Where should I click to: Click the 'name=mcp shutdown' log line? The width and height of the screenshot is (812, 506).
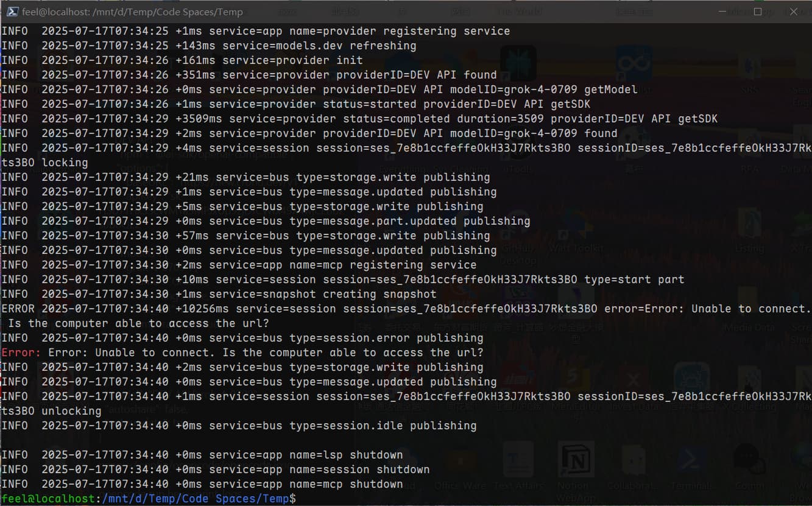pyautogui.click(x=202, y=484)
